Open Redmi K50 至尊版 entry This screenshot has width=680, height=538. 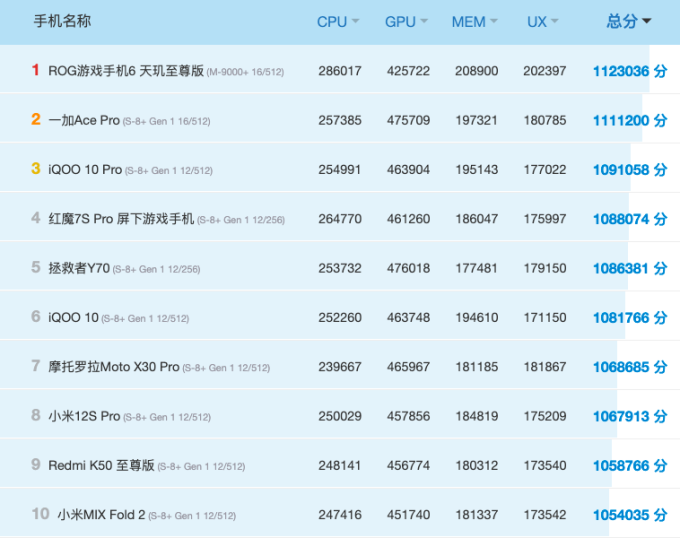click(101, 466)
